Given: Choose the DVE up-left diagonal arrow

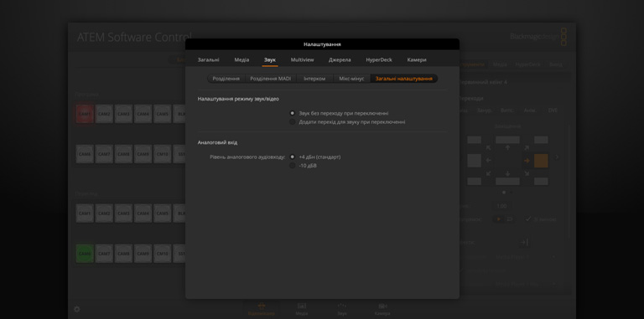Looking at the screenshot, I should [488, 148].
